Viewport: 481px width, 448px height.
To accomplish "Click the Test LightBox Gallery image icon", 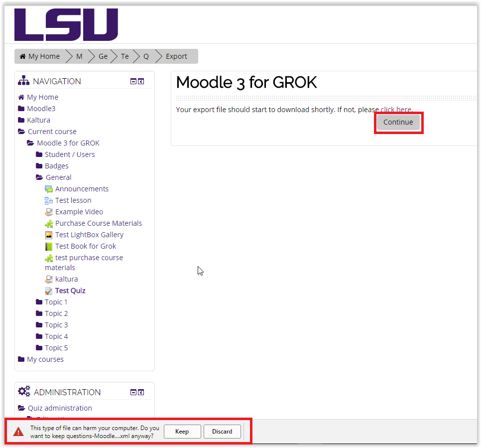I will point(49,235).
